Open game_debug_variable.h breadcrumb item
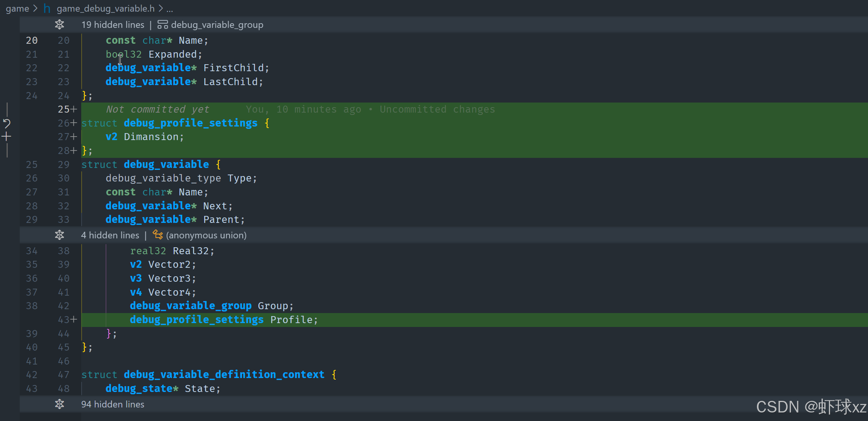 click(105, 8)
